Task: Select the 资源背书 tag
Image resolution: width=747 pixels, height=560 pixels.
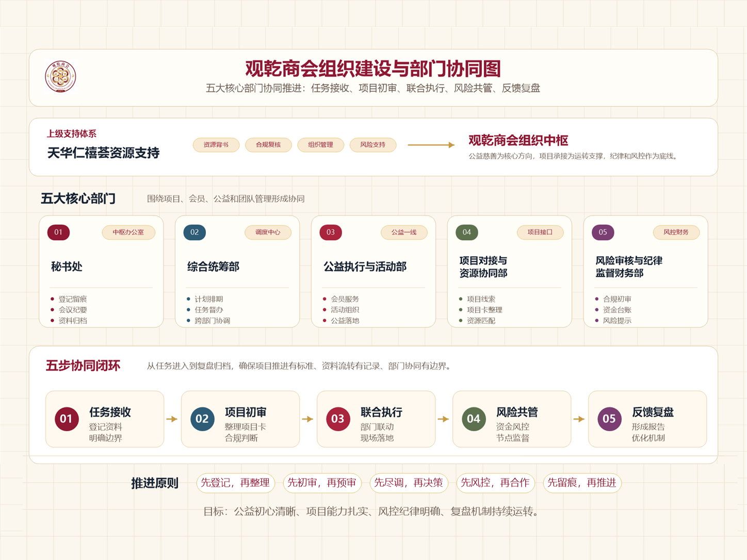Action: (216, 145)
